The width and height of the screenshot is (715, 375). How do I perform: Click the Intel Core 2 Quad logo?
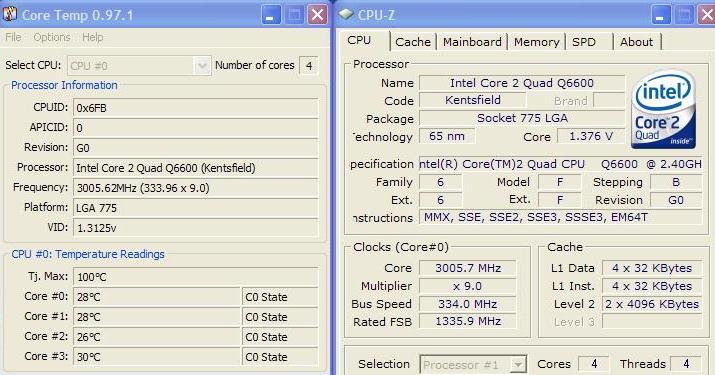pos(664,109)
